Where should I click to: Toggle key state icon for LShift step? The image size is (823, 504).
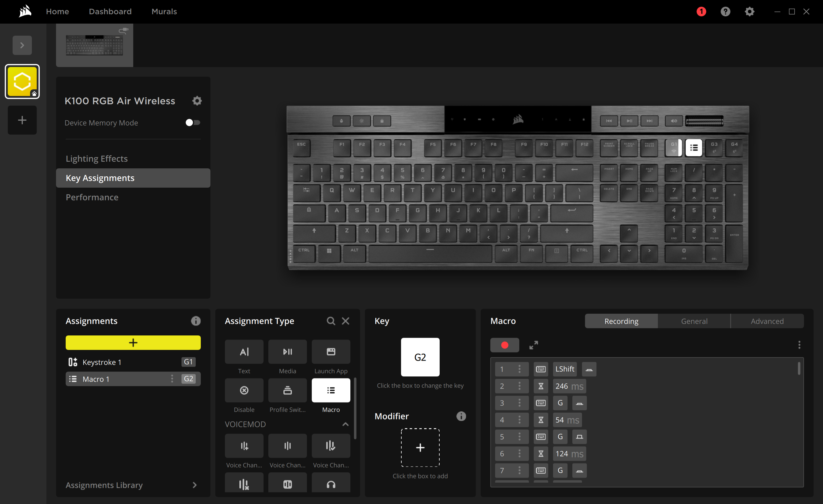tap(589, 369)
